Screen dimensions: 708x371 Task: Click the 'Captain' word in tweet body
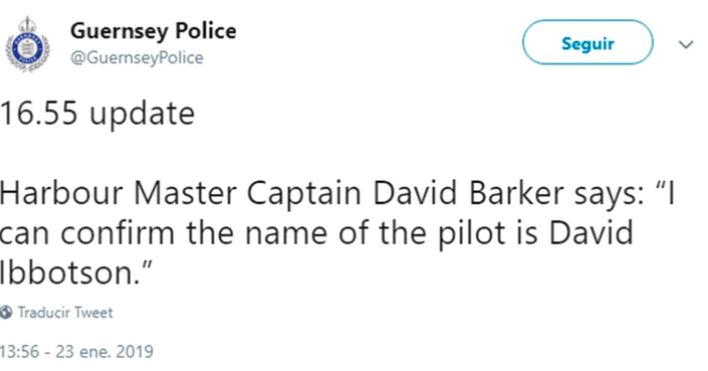(304, 194)
